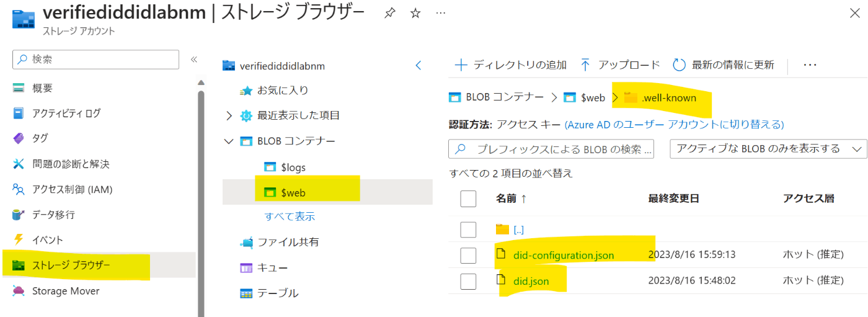Viewport: 868px width, 317px height.
Task: Click the アップロード upload arrow icon
Action: click(x=585, y=65)
